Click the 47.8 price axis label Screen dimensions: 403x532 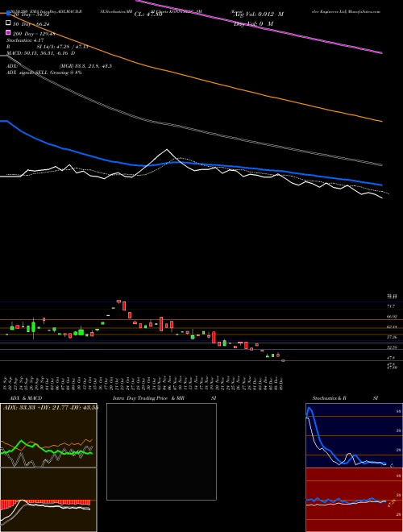[x=391, y=358]
